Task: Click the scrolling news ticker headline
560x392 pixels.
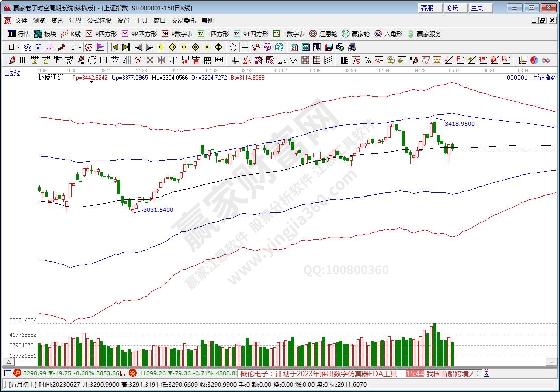Action: (319, 373)
